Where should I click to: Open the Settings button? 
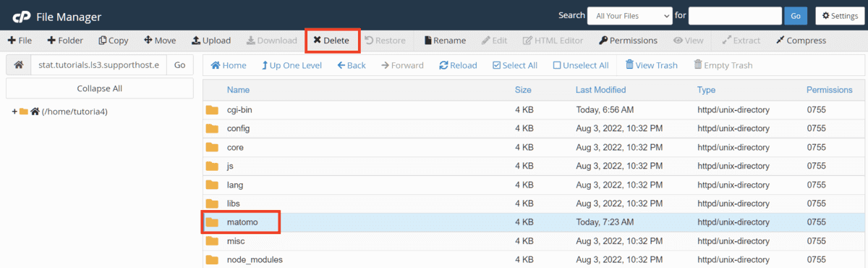[x=839, y=16]
